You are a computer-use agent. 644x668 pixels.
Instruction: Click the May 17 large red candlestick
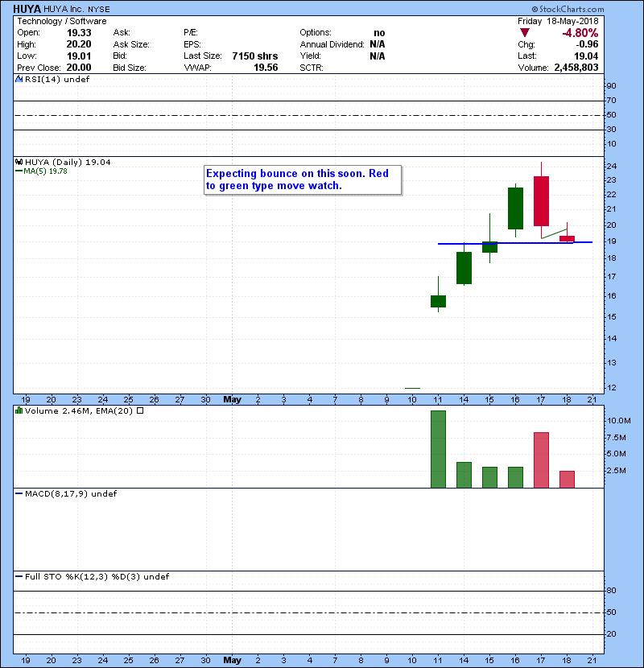pos(541,200)
